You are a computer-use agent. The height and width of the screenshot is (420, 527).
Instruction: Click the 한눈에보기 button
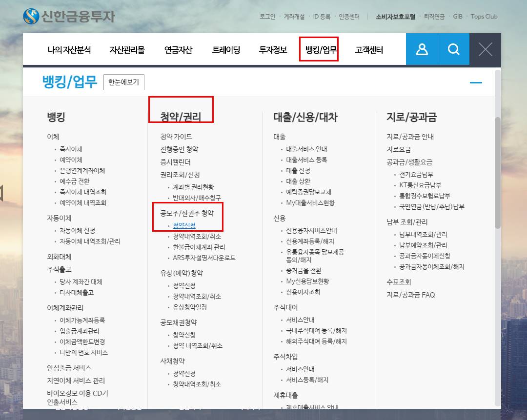coord(124,82)
